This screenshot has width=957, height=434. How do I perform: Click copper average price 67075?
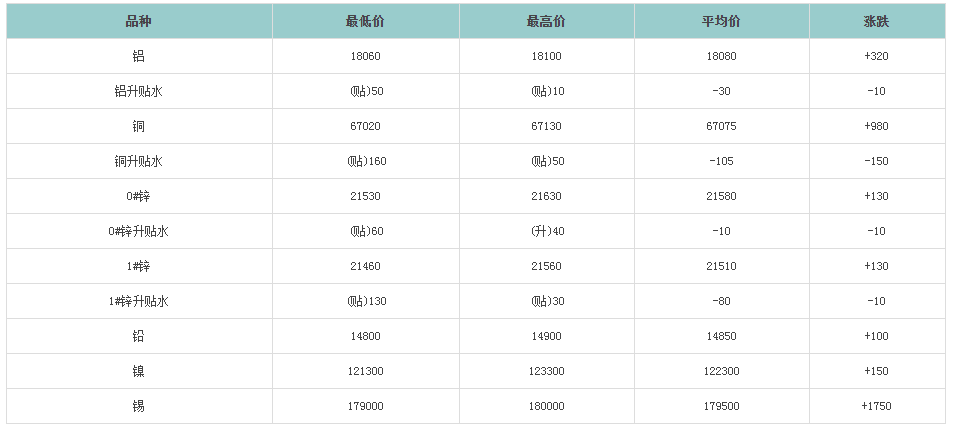pos(721,126)
